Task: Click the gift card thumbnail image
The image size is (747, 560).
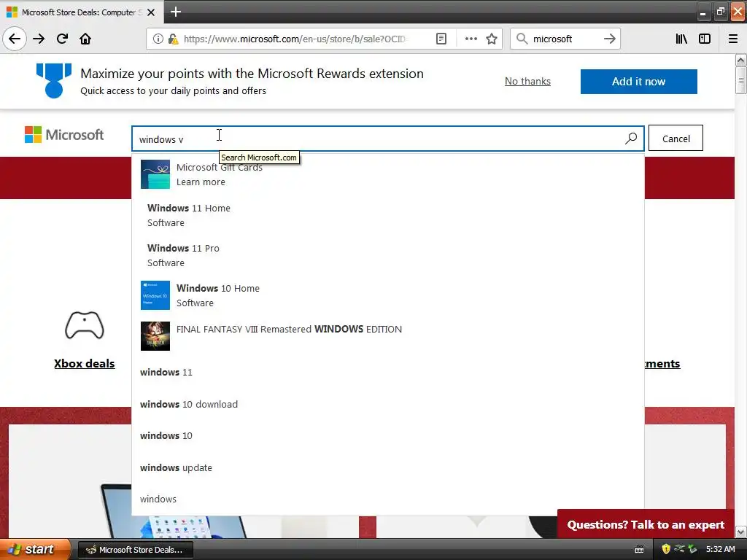Action: tap(155, 174)
